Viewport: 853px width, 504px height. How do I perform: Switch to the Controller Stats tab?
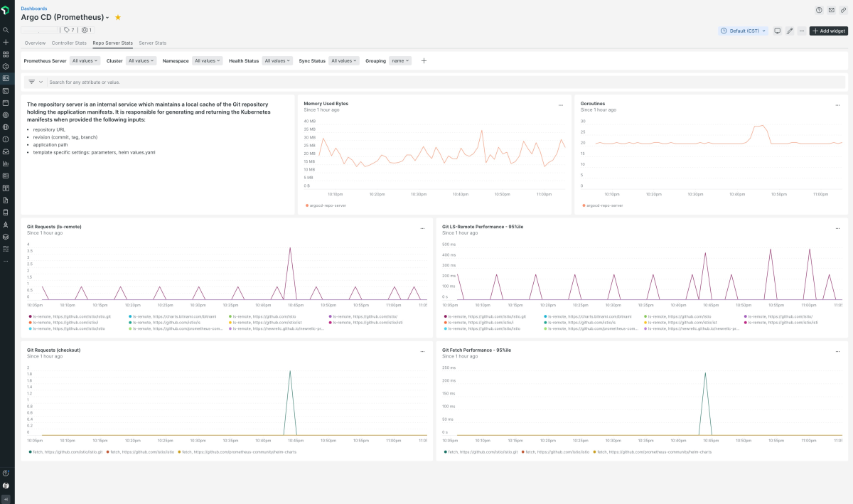(69, 43)
